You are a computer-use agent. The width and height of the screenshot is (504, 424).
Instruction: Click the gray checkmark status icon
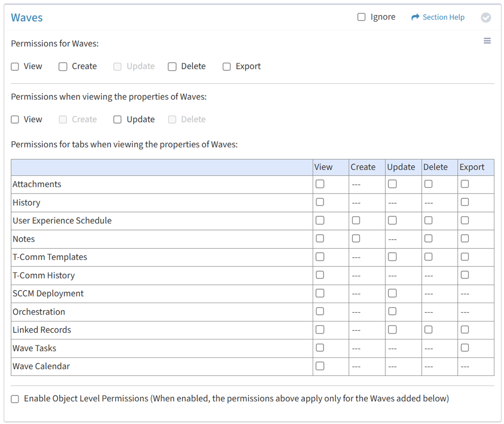[x=486, y=18]
